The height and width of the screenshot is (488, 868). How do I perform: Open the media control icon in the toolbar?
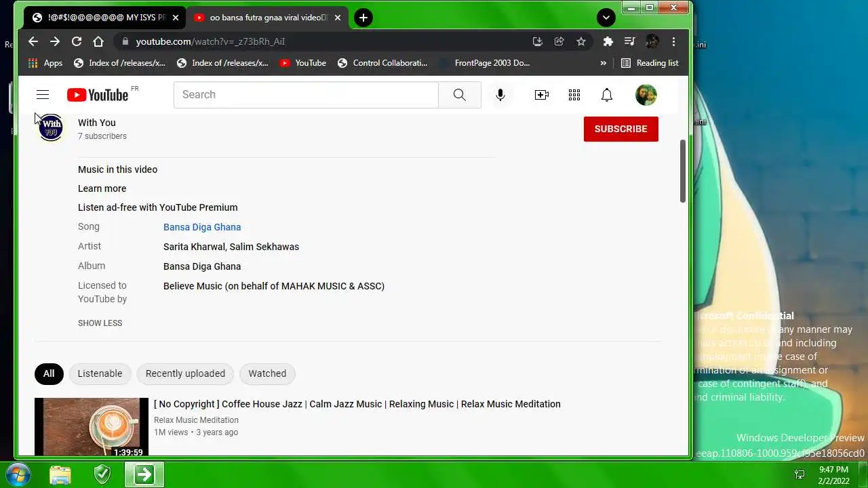630,41
